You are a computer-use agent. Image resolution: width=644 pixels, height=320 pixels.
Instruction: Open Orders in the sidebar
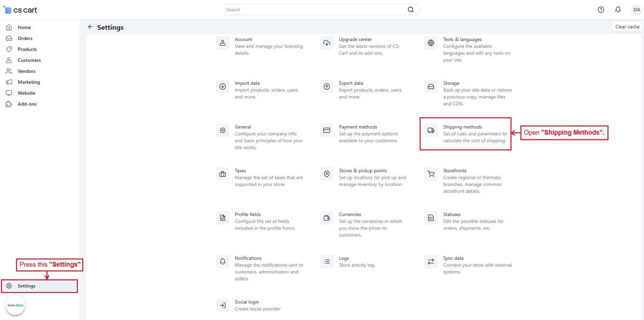25,38
